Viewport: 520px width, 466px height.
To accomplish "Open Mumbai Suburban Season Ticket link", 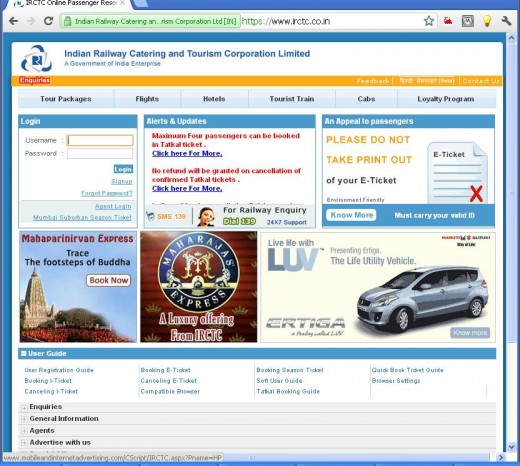I will pos(82,217).
